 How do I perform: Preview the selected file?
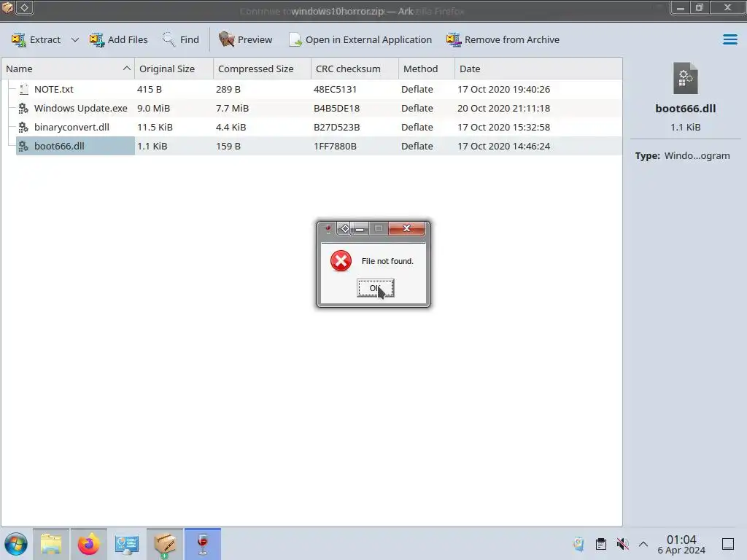tap(245, 39)
